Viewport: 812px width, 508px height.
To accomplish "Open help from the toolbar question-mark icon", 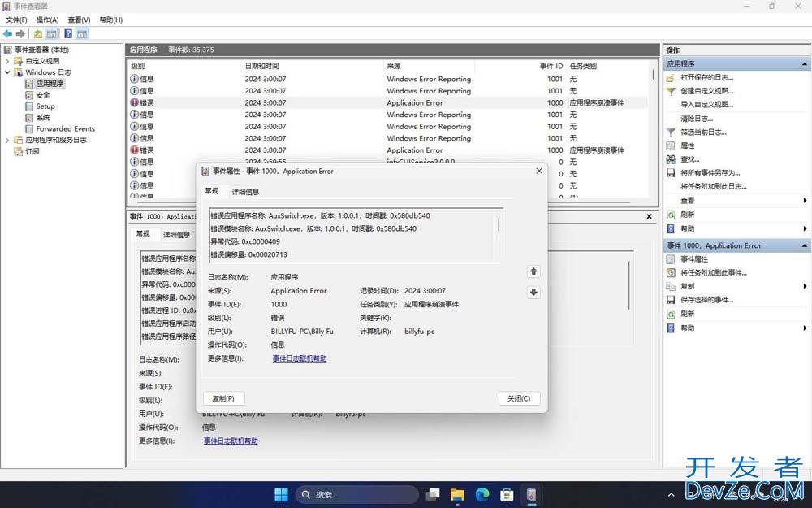I will click(68, 33).
